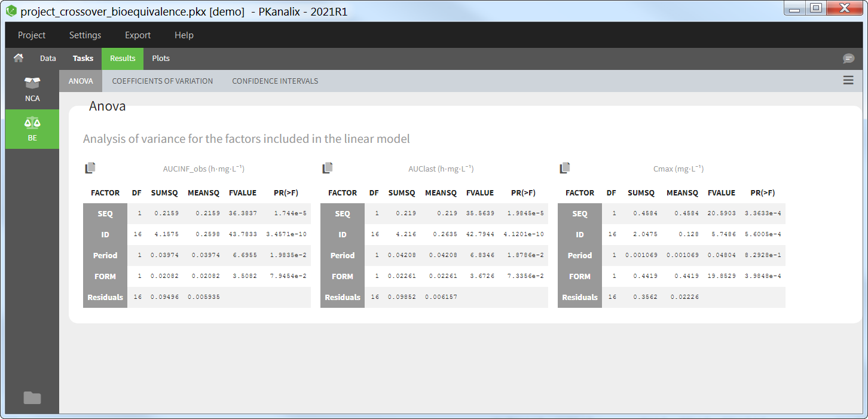Select the BE balance scale icon
The width and height of the screenshot is (868, 419).
point(32,123)
